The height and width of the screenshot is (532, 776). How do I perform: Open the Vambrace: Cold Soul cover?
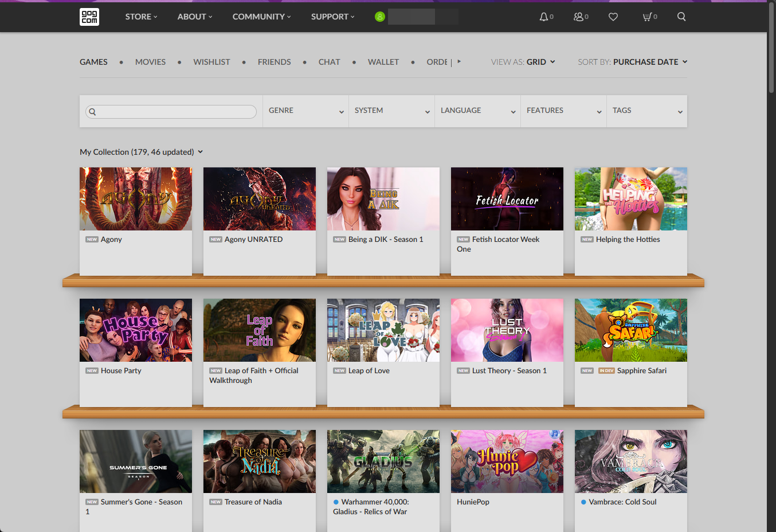[x=631, y=461]
